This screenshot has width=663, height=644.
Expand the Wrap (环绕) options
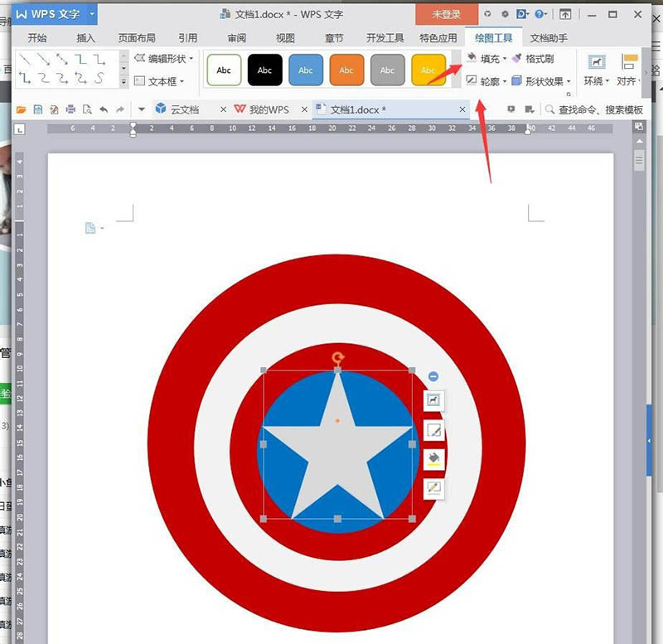tap(596, 69)
